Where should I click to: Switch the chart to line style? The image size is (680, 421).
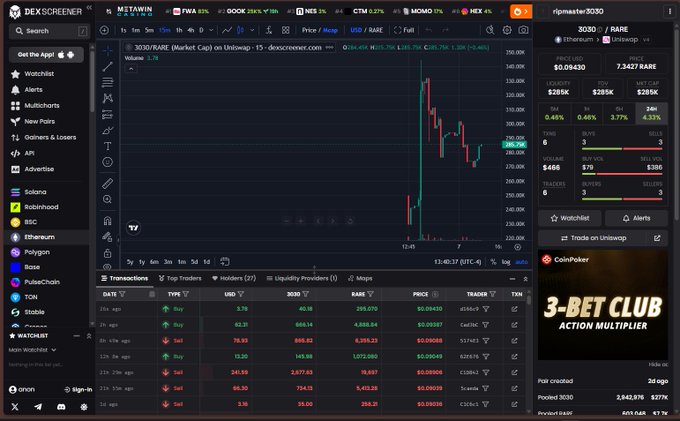click(227, 30)
